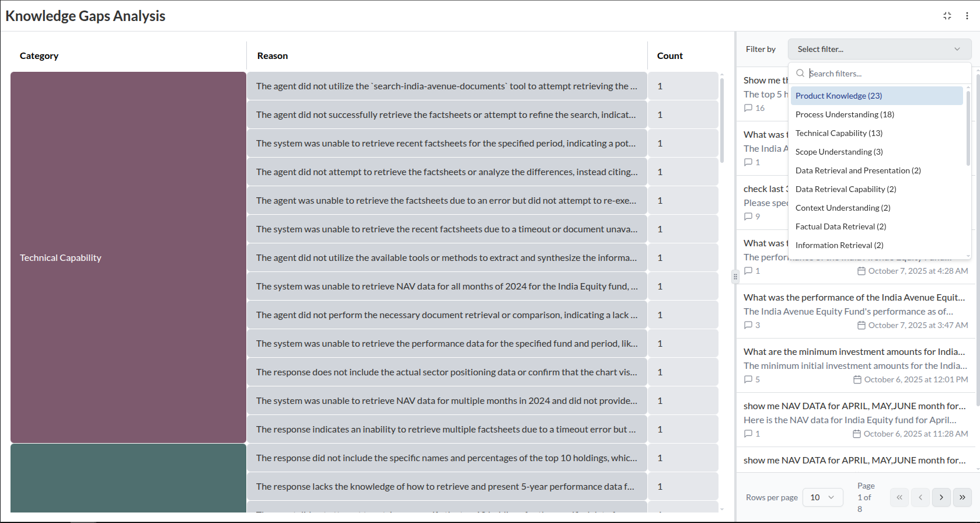This screenshot has width=980, height=523.
Task: Focus the Search filters input box
Action: point(884,74)
